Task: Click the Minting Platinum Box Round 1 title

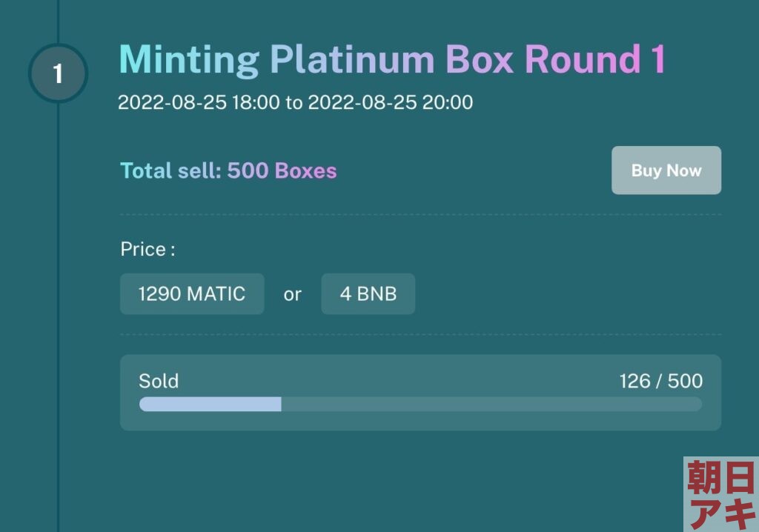Action: point(392,60)
